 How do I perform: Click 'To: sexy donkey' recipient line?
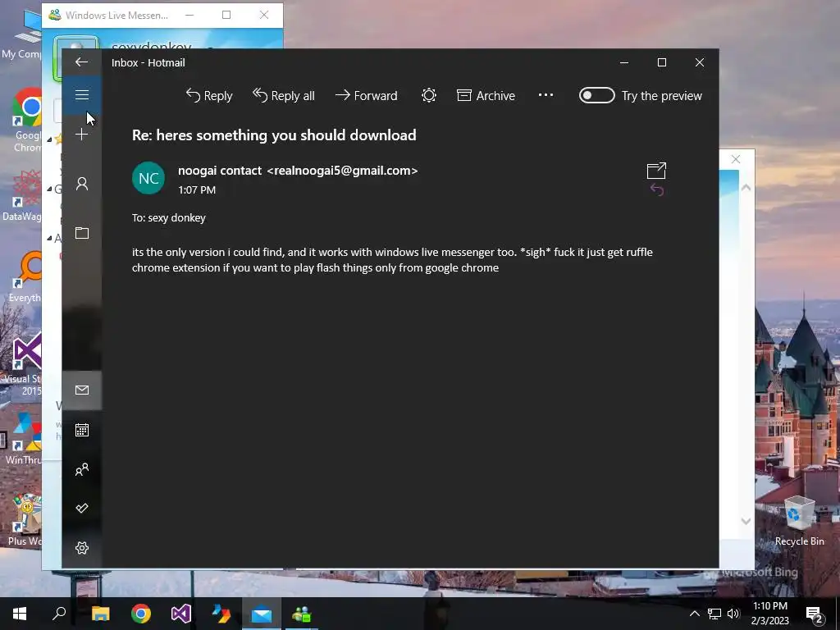click(x=169, y=218)
